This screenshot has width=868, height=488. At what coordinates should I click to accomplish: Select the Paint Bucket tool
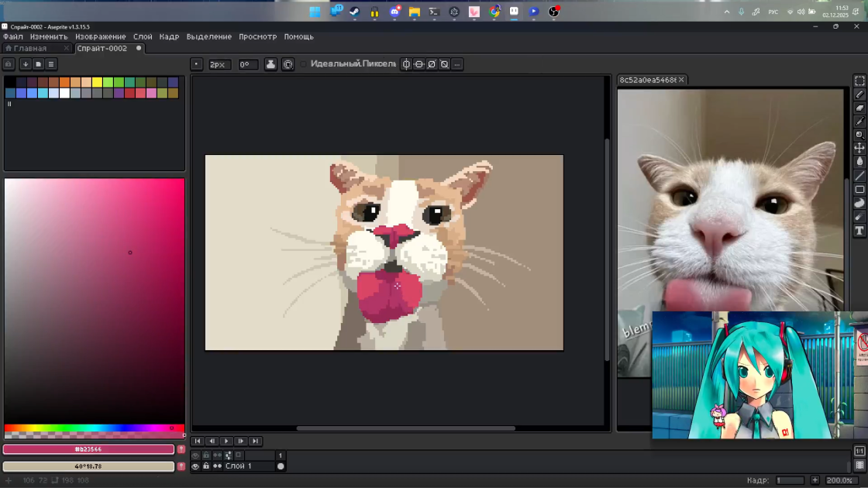859,162
